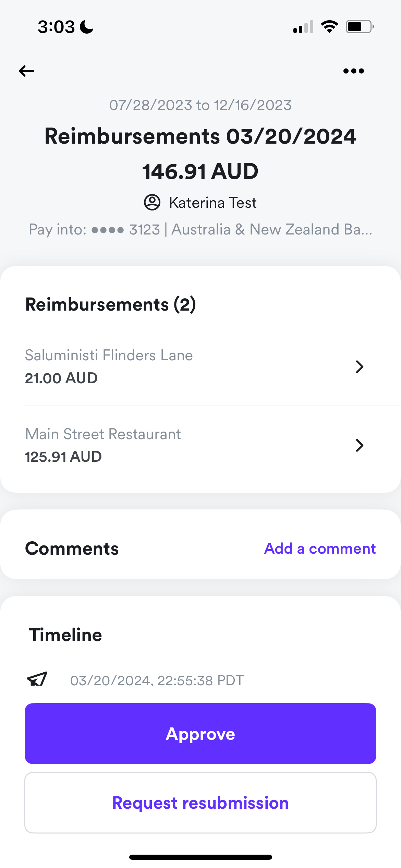Tap the paper plane timeline icon
The image size is (401, 868).
point(37,679)
